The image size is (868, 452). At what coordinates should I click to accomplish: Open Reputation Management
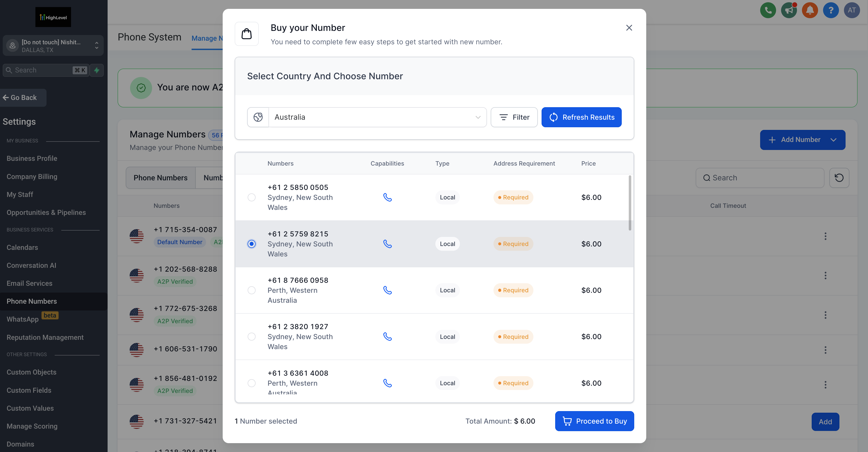tap(45, 337)
